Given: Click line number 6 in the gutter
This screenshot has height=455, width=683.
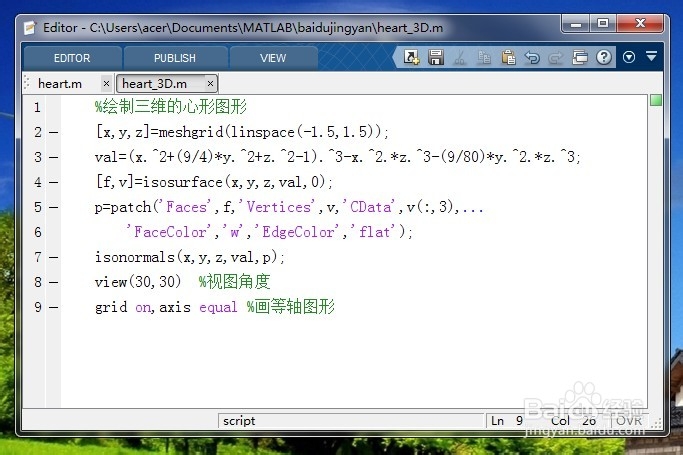Looking at the screenshot, I should click(37, 232).
